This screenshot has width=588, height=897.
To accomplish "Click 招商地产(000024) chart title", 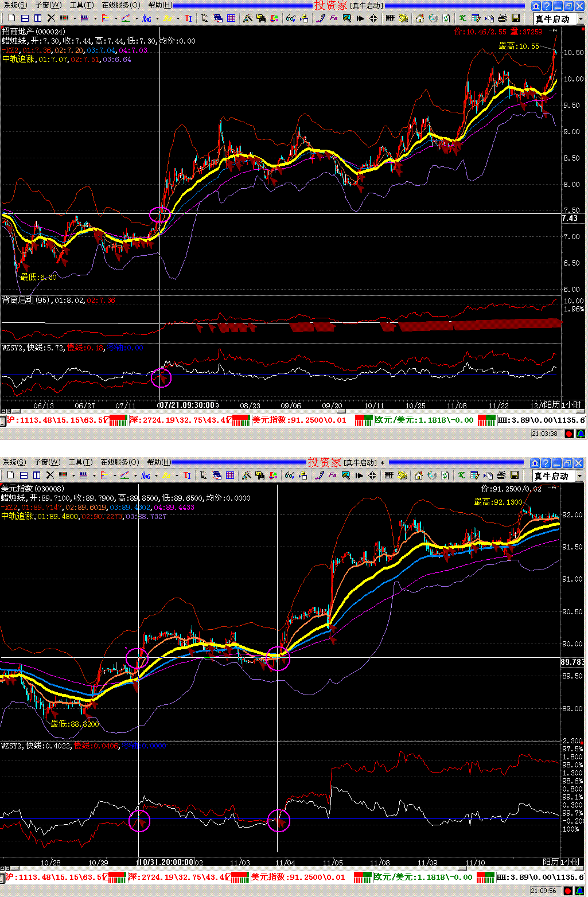I will [x=34, y=32].
